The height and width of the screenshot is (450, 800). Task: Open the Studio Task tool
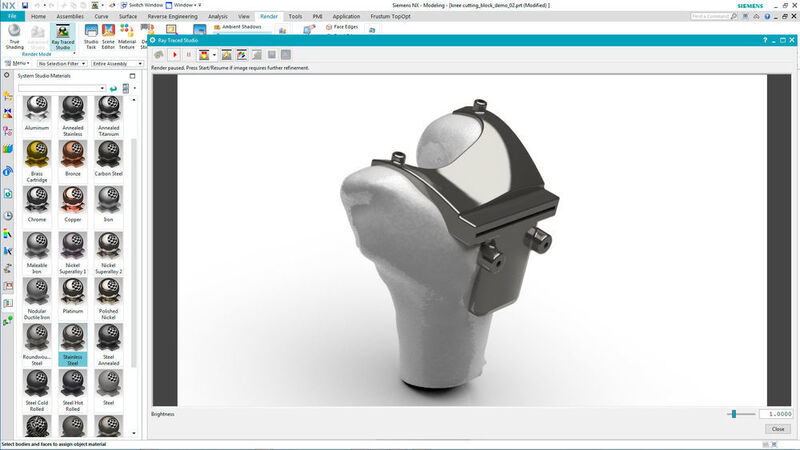(x=91, y=37)
